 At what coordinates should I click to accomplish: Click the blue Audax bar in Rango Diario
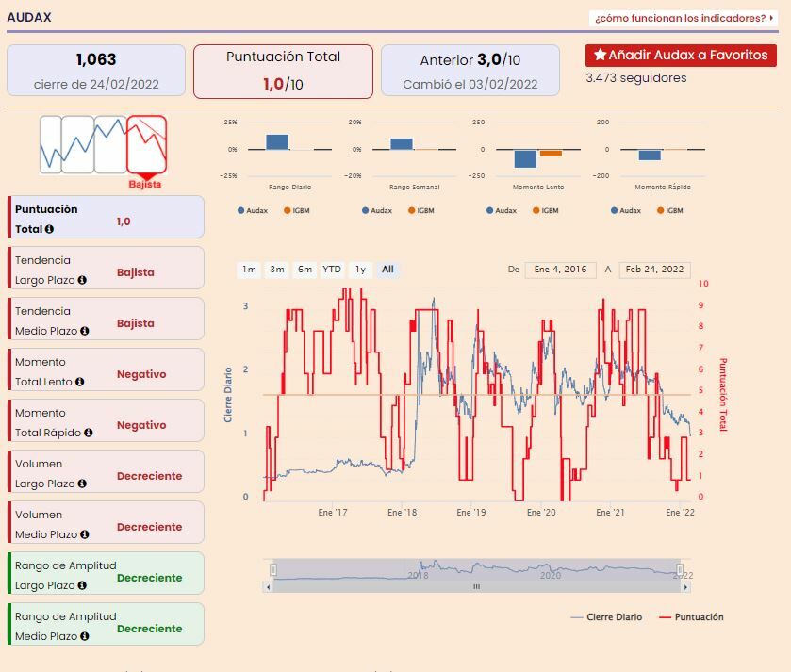pos(277,142)
